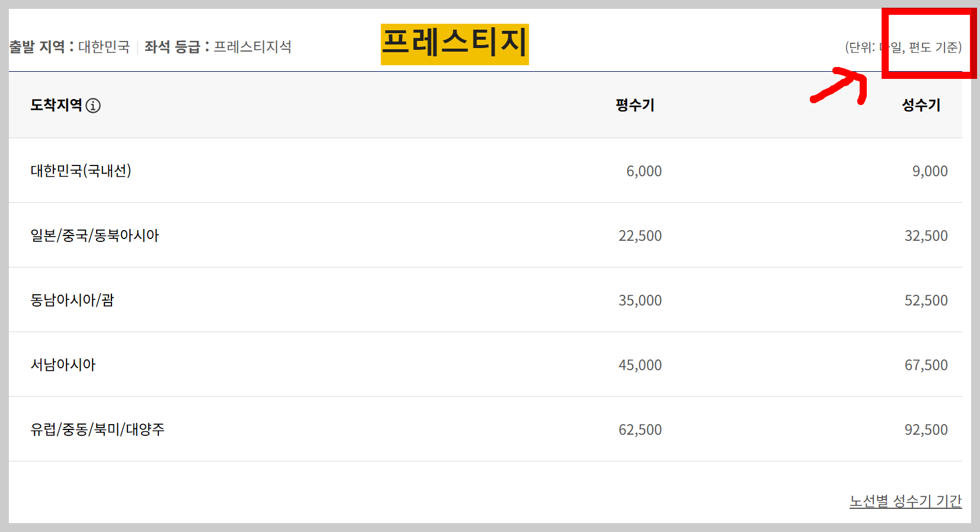Select the 일본/중국/동북아시아 row label

[x=95, y=235]
